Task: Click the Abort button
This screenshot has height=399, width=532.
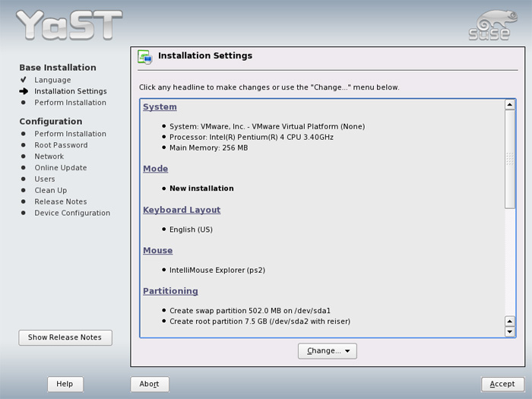Action: pyautogui.click(x=149, y=384)
